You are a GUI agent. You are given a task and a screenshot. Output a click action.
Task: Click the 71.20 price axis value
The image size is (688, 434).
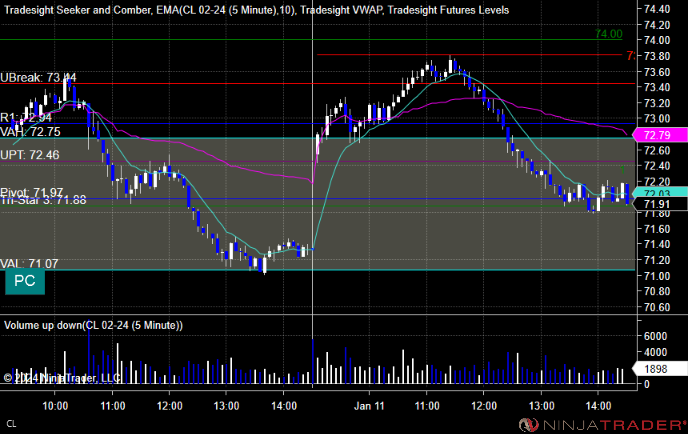coord(657,260)
